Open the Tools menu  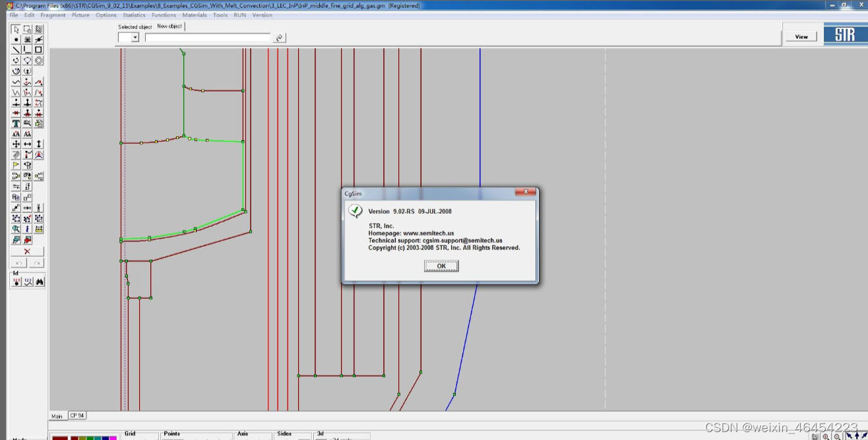click(220, 15)
